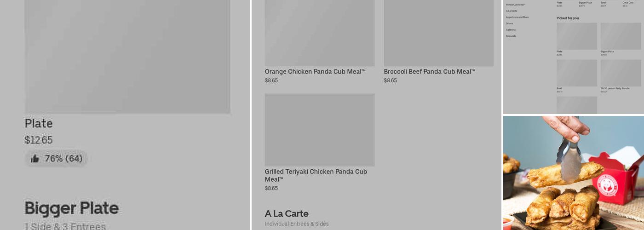Open the Requests sidebar item
This screenshot has width=644, height=230.
511,36
